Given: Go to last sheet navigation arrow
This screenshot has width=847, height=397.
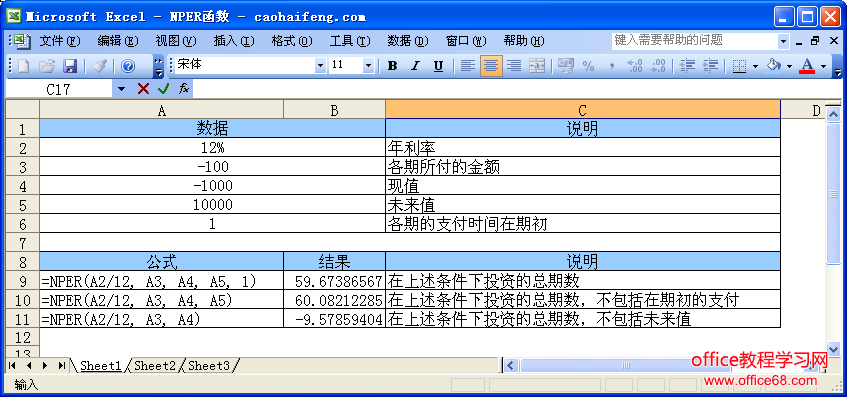Looking at the screenshot, I should coord(62,366).
